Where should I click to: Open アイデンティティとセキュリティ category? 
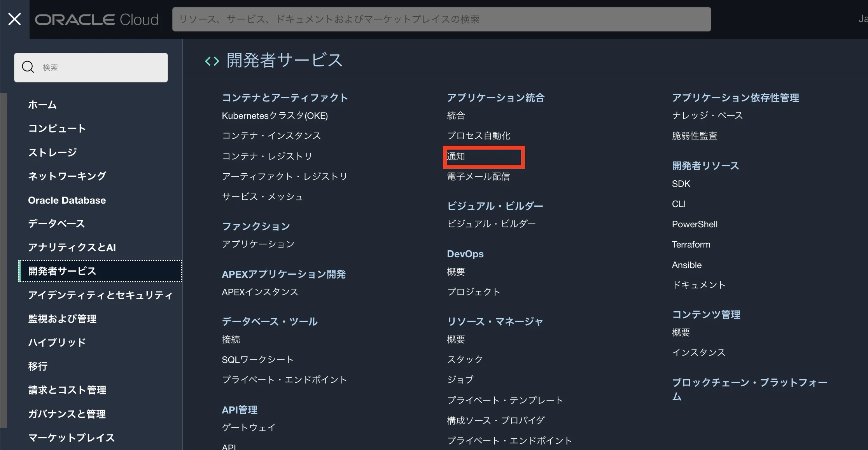click(100, 295)
